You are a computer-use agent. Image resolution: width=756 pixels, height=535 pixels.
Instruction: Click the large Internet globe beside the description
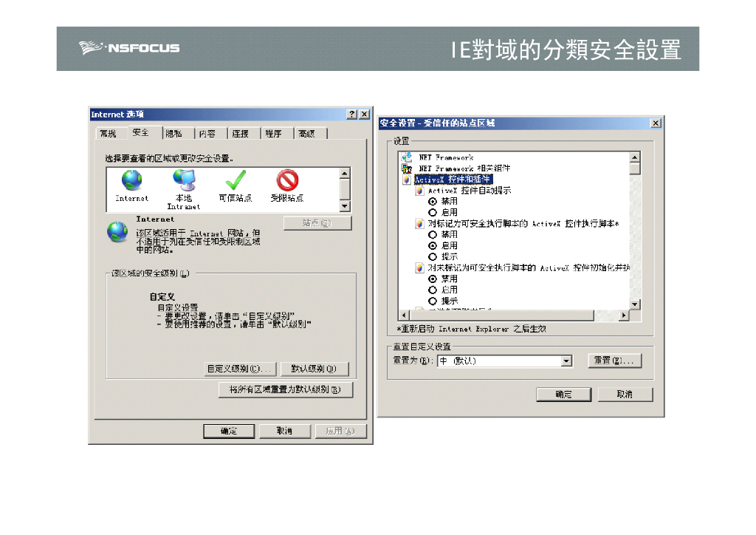click(117, 232)
